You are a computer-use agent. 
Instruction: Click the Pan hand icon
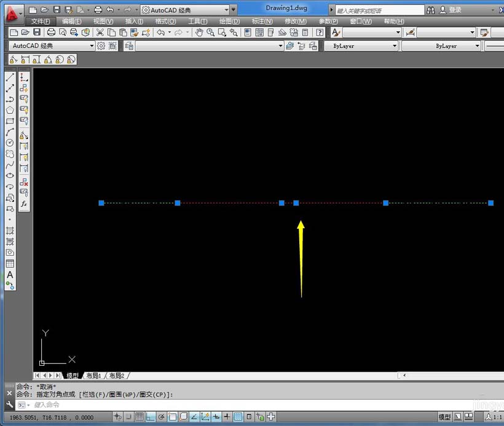pos(199,32)
